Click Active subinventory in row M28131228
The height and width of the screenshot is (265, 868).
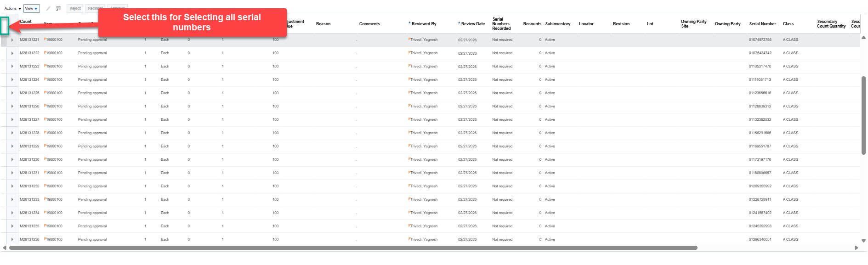(x=550, y=133)
